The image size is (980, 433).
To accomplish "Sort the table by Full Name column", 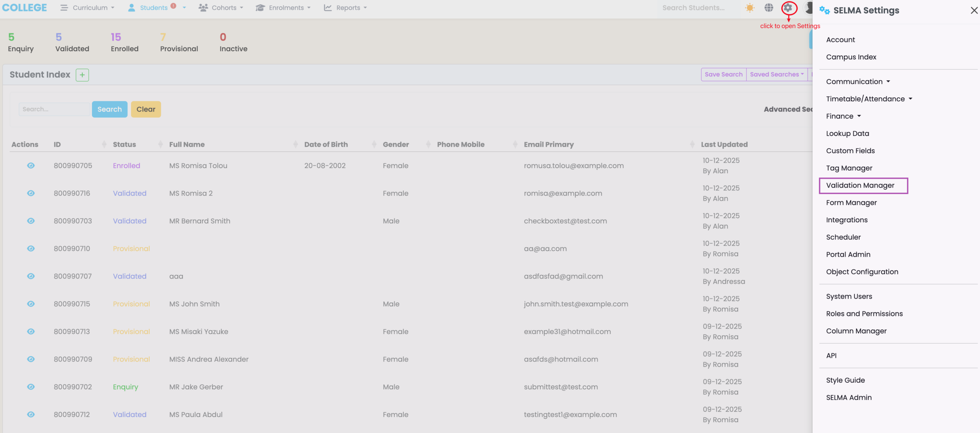I will click(187, 144).
